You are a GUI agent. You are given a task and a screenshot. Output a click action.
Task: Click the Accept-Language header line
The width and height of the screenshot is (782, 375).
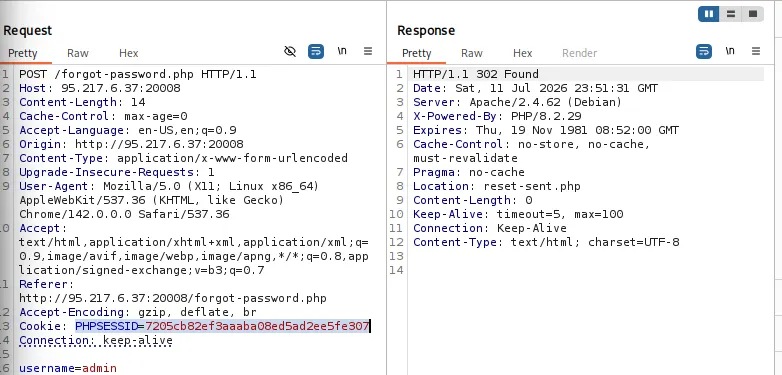click(x=128, y=130)
